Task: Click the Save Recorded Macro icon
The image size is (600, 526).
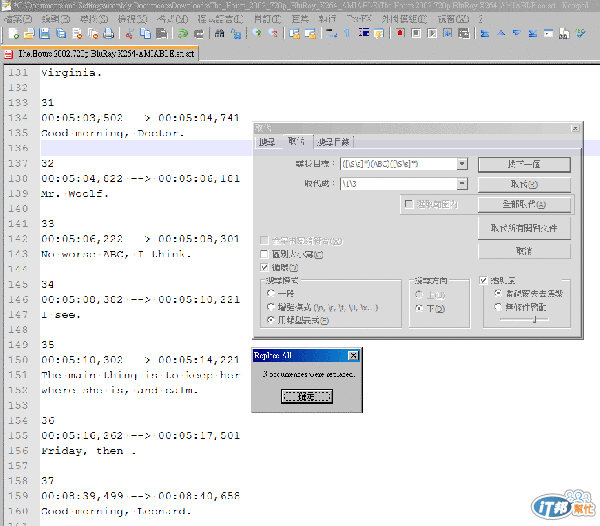Action: coord(464,34)
